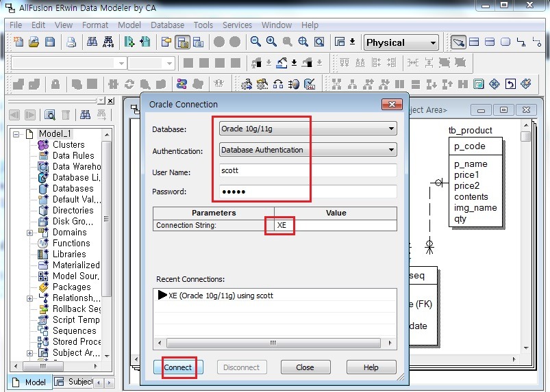Viewport: 550px width, 392px height.
Task: Click the Libraries node icon
Action: pos(43,254)
